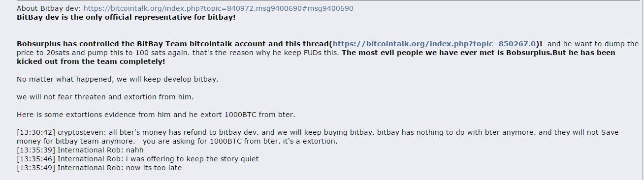Open the topic=850267.0 thread link
This screenshot has height=180, width=644.
tap(434, 44)
